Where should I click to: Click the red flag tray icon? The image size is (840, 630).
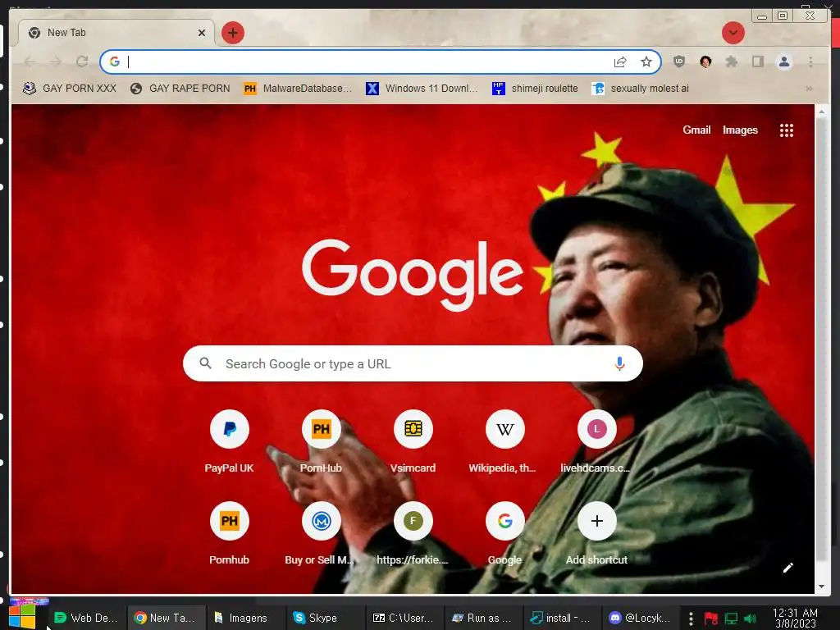711,619
